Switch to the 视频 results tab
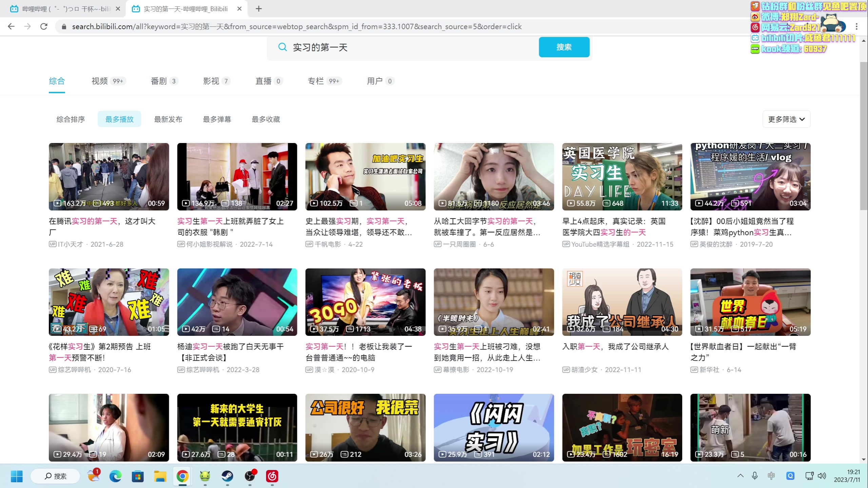 pyautogui.click(x=100, y=81)
